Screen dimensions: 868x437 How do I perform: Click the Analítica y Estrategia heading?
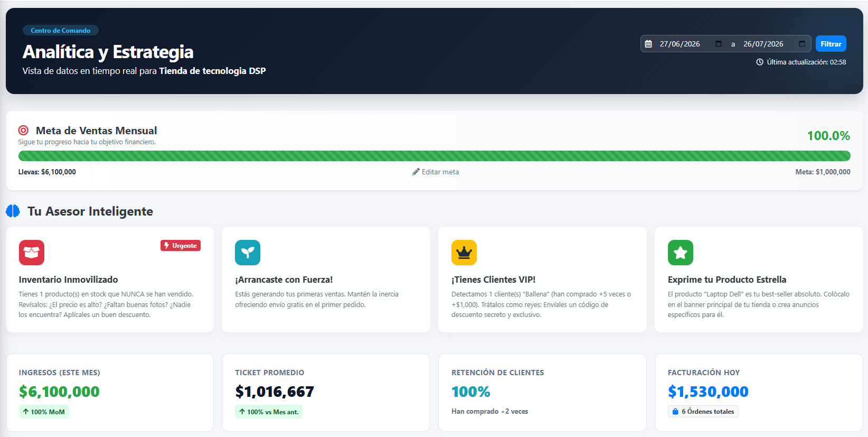pyautogui.click(x=108, y=52)
